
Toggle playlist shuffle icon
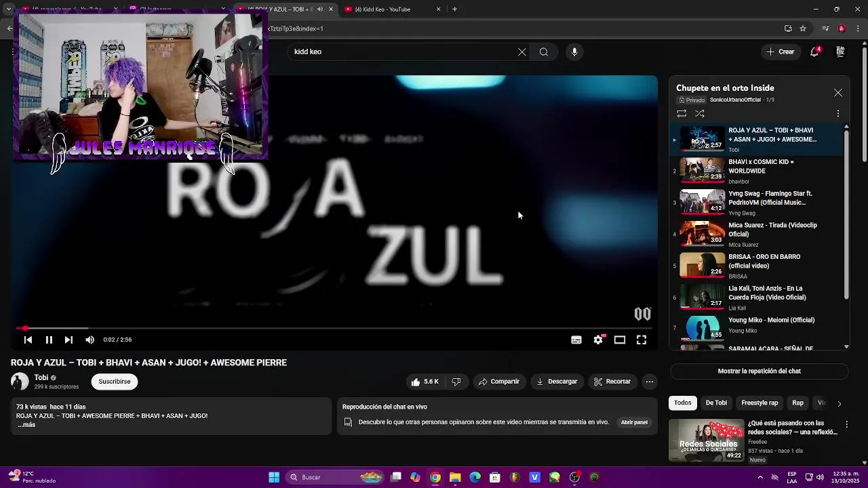tap(700, 114)
